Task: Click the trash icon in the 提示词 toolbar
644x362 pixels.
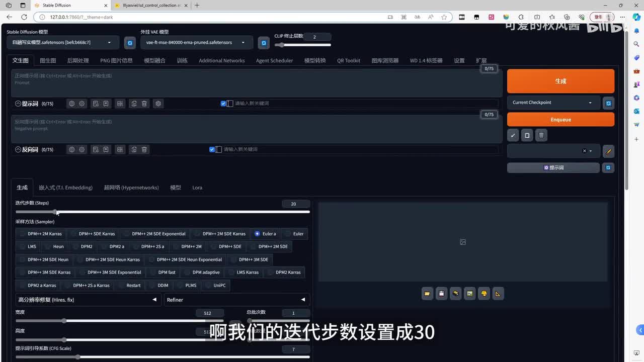Action: pos(144,104)
